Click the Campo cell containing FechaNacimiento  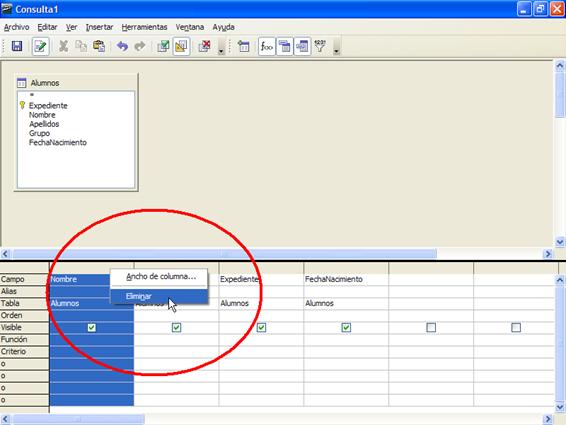point(346,279)
